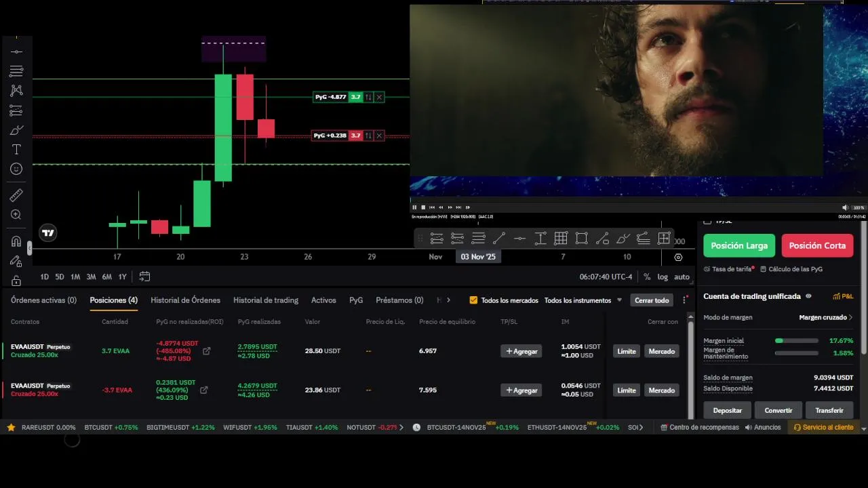Toggle stay in drawing mode pencil-lock

click(x=16, y=261)
